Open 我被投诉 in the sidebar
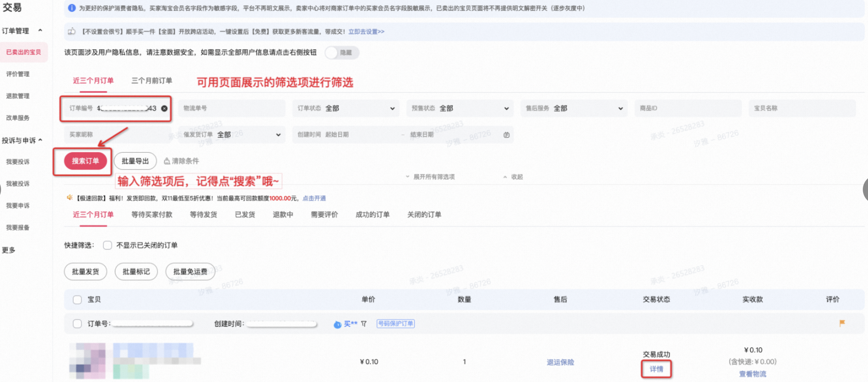The height and width of the screenshot is (382, 868). [18, 184]
